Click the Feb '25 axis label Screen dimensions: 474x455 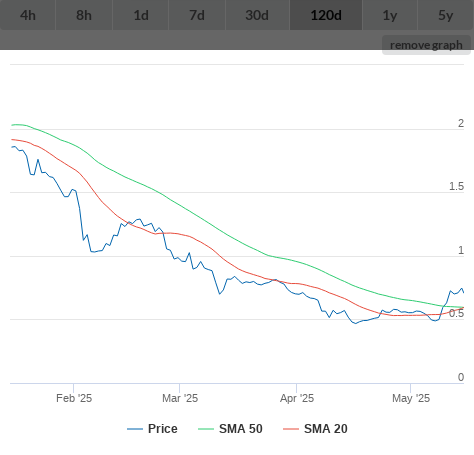click(74, 398)
